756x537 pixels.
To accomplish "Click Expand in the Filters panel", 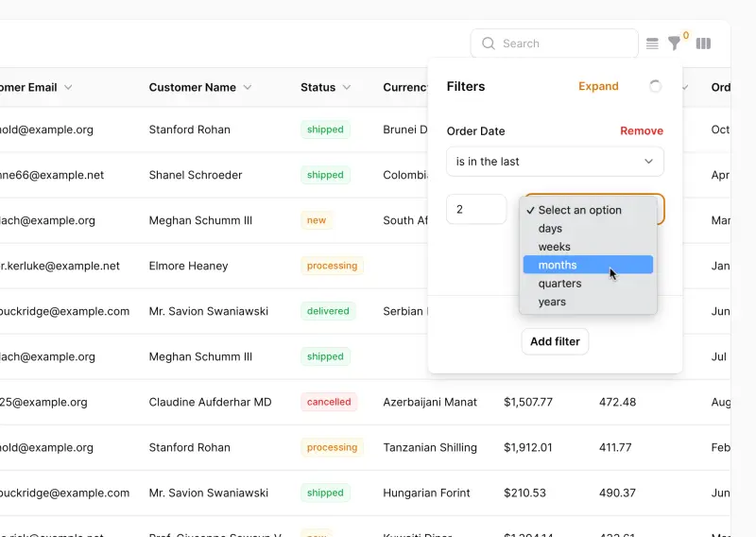I will tap(598, 86).
